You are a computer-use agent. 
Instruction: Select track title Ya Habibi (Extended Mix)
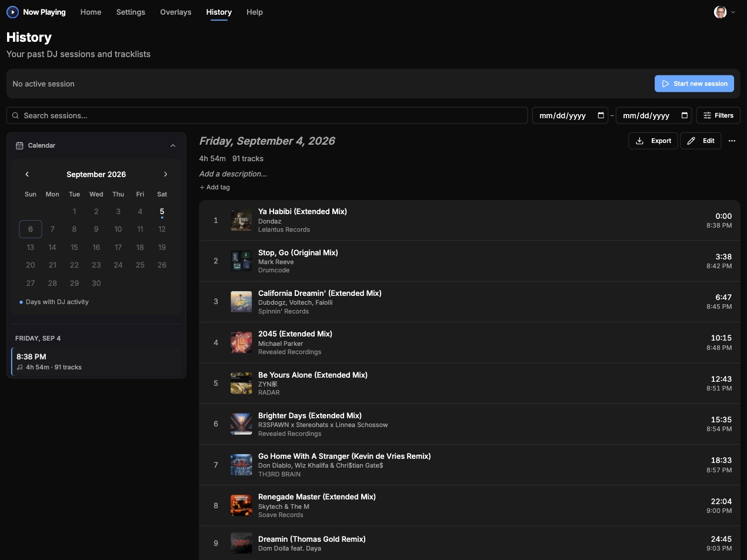[x=302, y=211]
